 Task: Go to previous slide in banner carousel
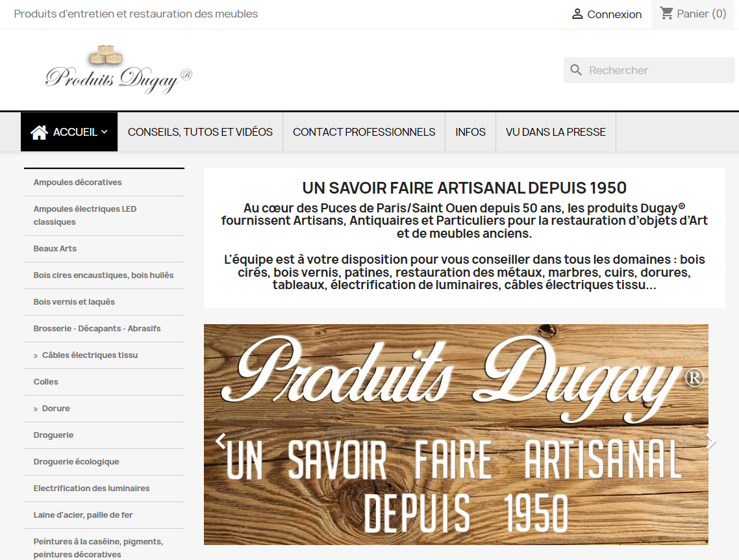coord(221,442)
